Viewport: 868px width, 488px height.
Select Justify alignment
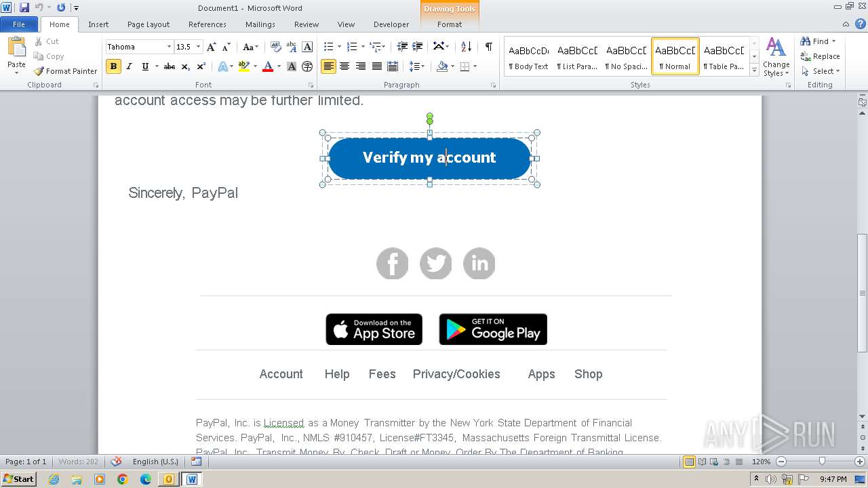point(376,66)
